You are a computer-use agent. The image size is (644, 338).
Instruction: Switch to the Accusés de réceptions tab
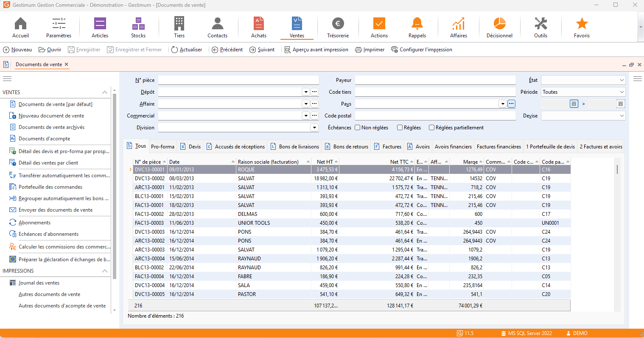235,147
